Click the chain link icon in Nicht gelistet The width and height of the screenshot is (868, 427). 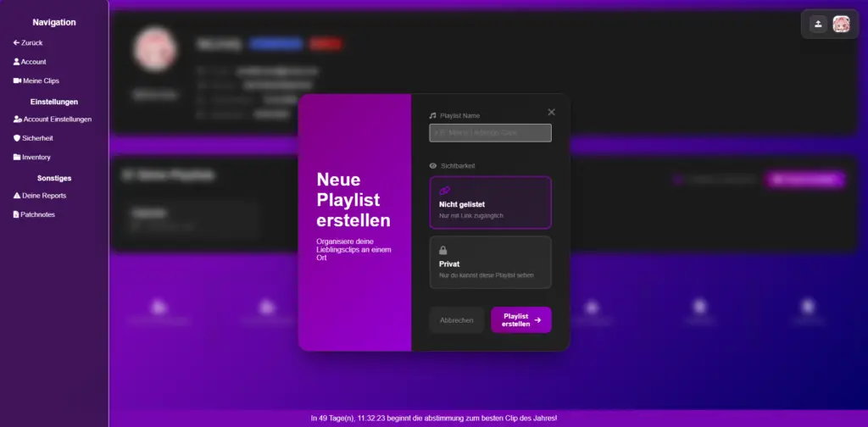[x=444, y=191]
